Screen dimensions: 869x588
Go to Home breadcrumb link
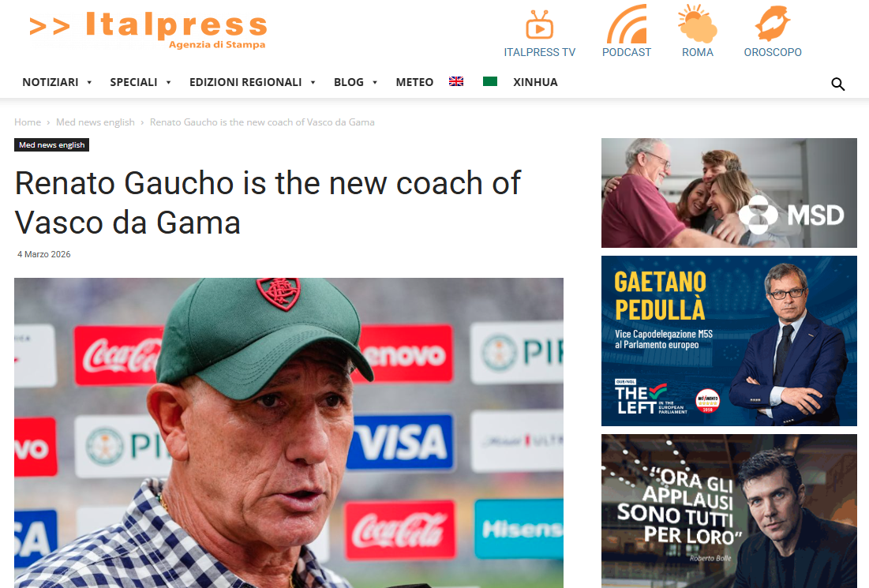coord(28,122)
